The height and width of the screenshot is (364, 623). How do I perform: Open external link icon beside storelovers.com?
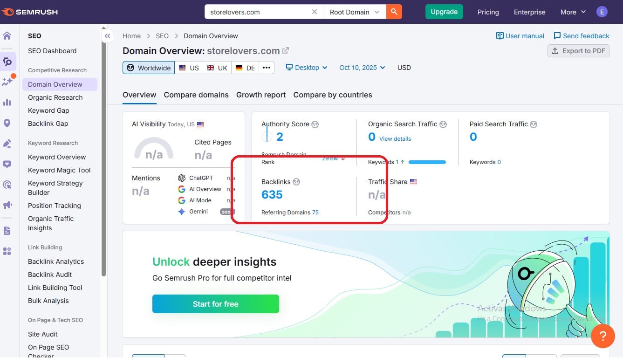tap(286, 51)
